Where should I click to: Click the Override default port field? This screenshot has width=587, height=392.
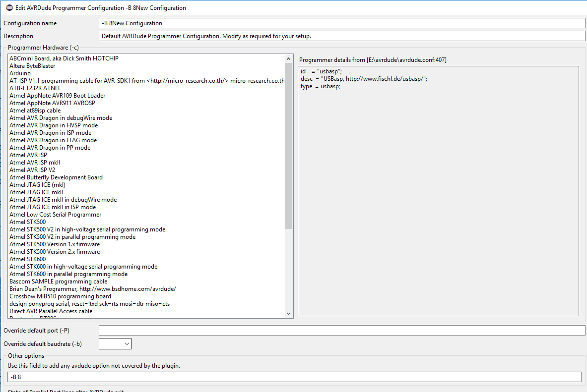click(x=342, y=330)
